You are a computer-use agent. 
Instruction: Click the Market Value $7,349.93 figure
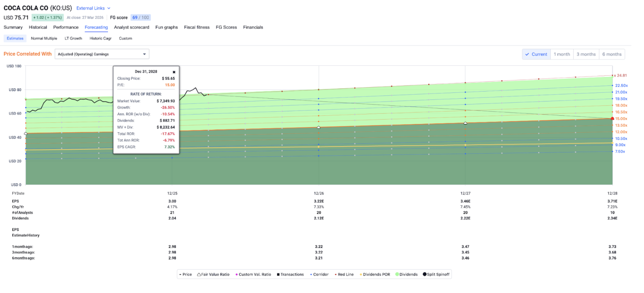pos(166,101)
